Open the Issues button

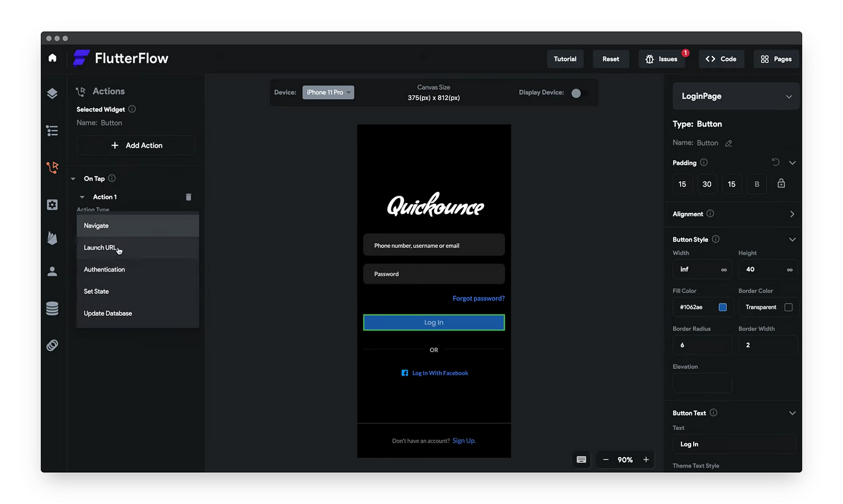click(661, 59)
